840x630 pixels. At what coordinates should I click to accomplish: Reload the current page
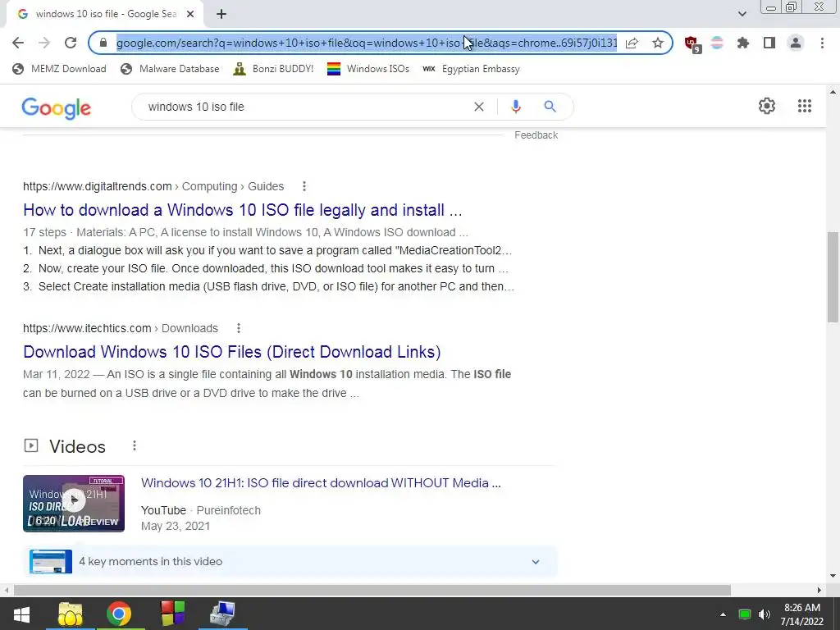[71, 43]
